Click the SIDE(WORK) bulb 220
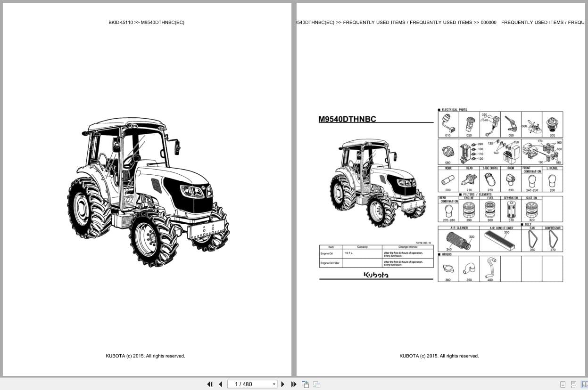Viewport: 588px width, 390px height. coord(490,179)
